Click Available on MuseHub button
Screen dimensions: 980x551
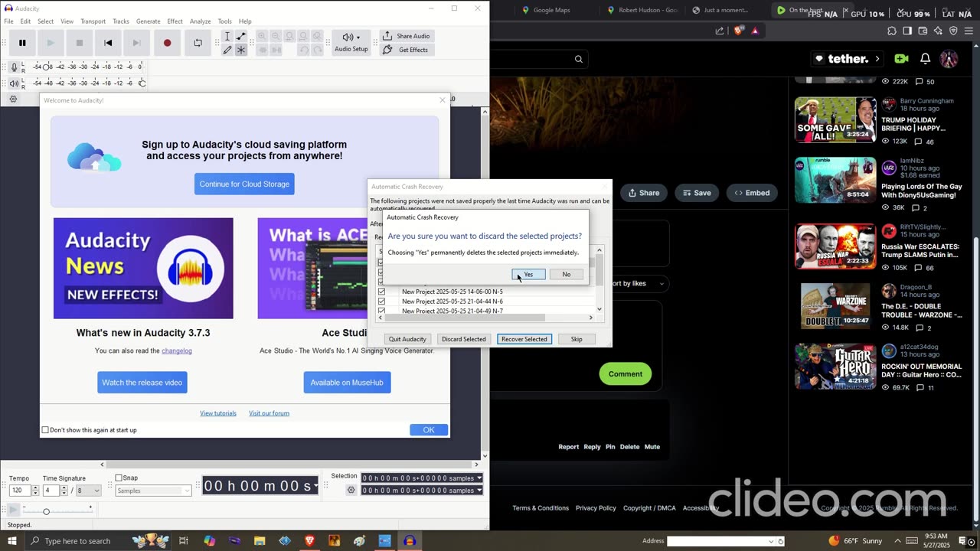point(347,383)
